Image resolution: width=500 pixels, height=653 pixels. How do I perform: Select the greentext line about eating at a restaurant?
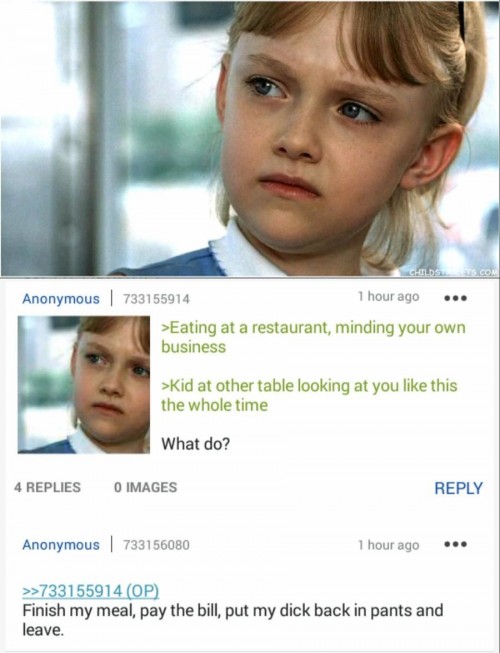pos(313,337)
